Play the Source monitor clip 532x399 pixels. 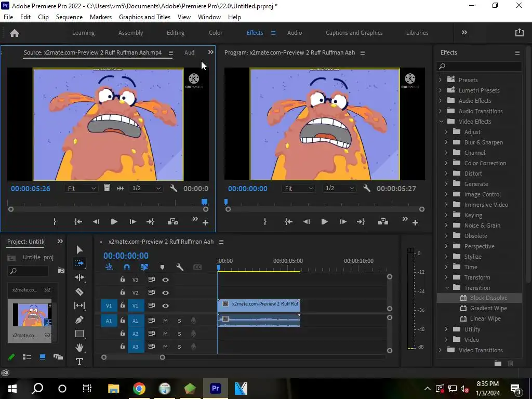click(x=114, y=222)
